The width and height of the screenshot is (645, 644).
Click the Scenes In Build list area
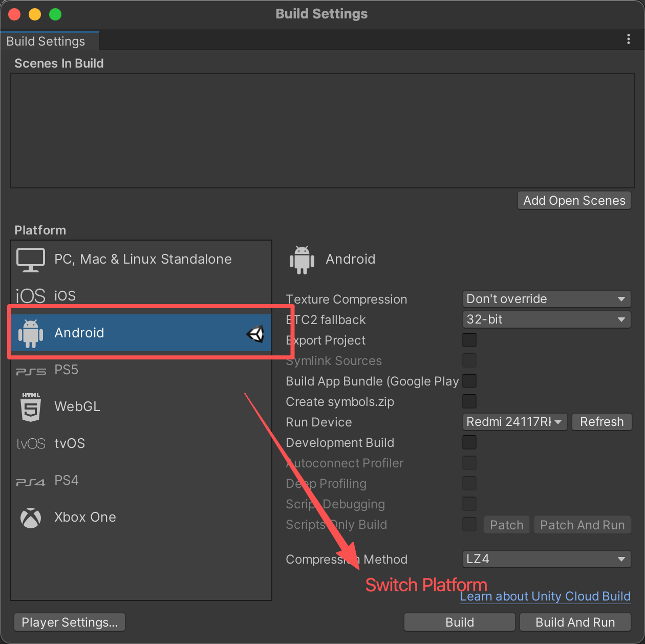pyautogui.click(x=322, y=131)
